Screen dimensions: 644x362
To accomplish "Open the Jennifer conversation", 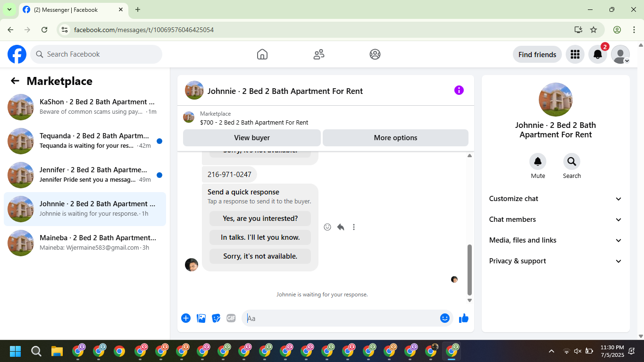I will 85,175.
